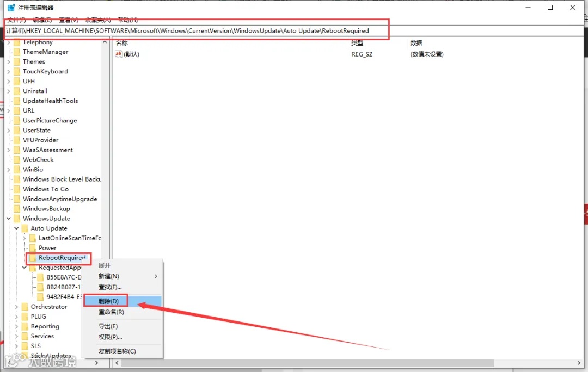This screenshot has width=588, height=372.
Task: Open the 新建(N) submenu arrow
Action: pyautogui.click(x=156, y=276)
